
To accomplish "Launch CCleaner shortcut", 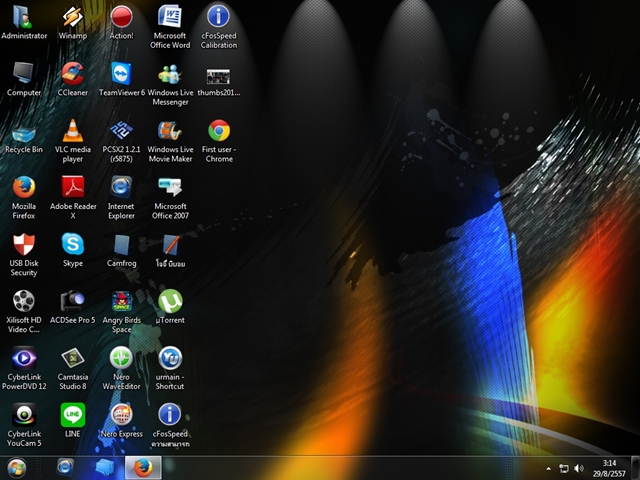I will pyautogui.click(x=73, y=74).
